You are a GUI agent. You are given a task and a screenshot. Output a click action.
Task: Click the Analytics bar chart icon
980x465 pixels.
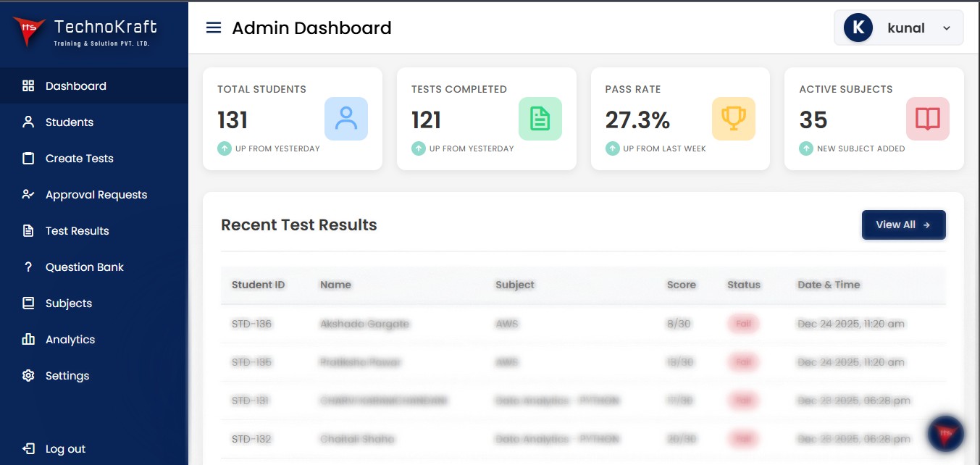tap(28, 339)
